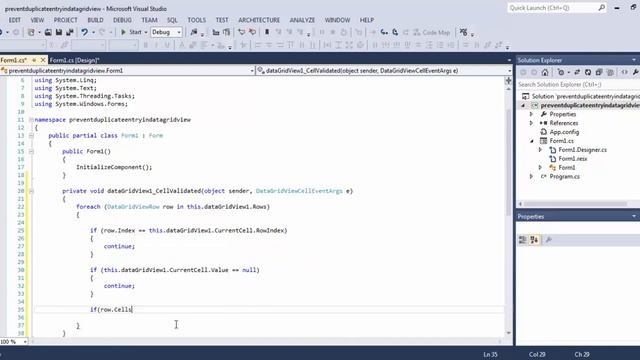
Task: Open the ARCHITECTURE menu
Action: coord(259,20)
